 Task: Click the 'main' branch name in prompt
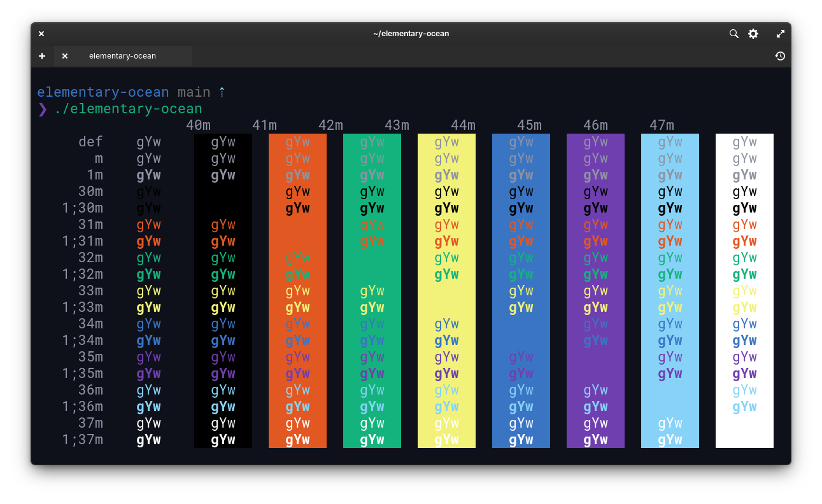194,92
